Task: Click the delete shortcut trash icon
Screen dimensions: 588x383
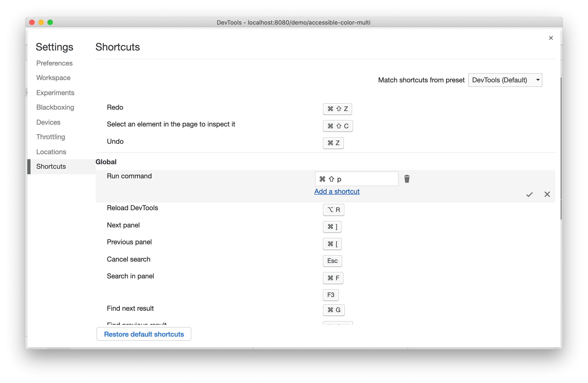Action: pyautogui.click(x=407, y=179)
